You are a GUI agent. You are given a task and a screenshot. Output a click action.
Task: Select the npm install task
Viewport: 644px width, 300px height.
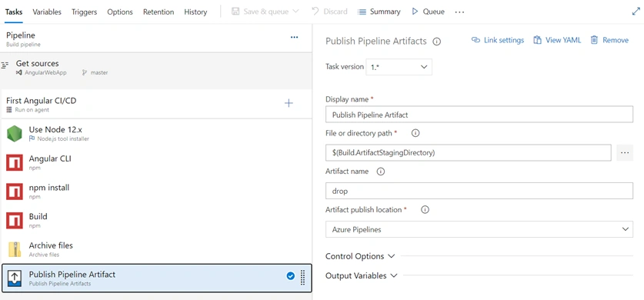[155, 192]
